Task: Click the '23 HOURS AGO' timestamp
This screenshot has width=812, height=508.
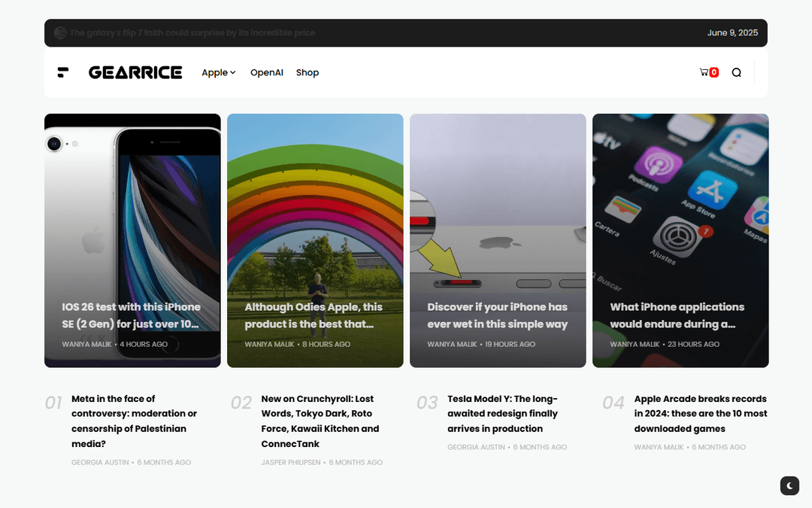Action: pyautogui.click(x=693, y=344)
